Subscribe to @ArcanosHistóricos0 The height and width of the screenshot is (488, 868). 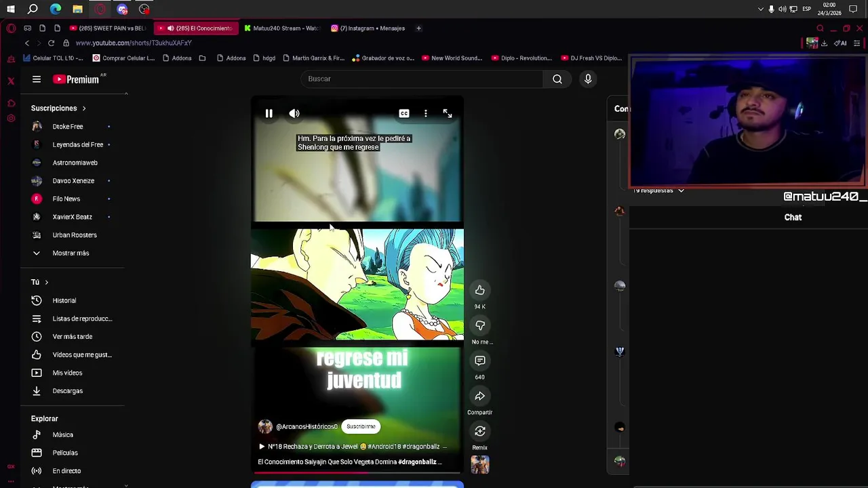click(x=361, y=426)
